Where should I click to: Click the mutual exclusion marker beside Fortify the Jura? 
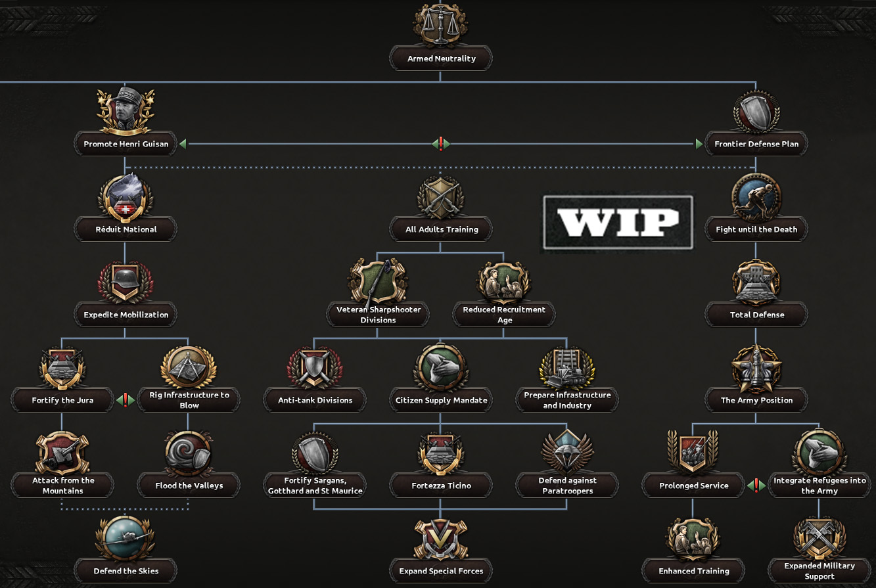[x=126, y=400]
